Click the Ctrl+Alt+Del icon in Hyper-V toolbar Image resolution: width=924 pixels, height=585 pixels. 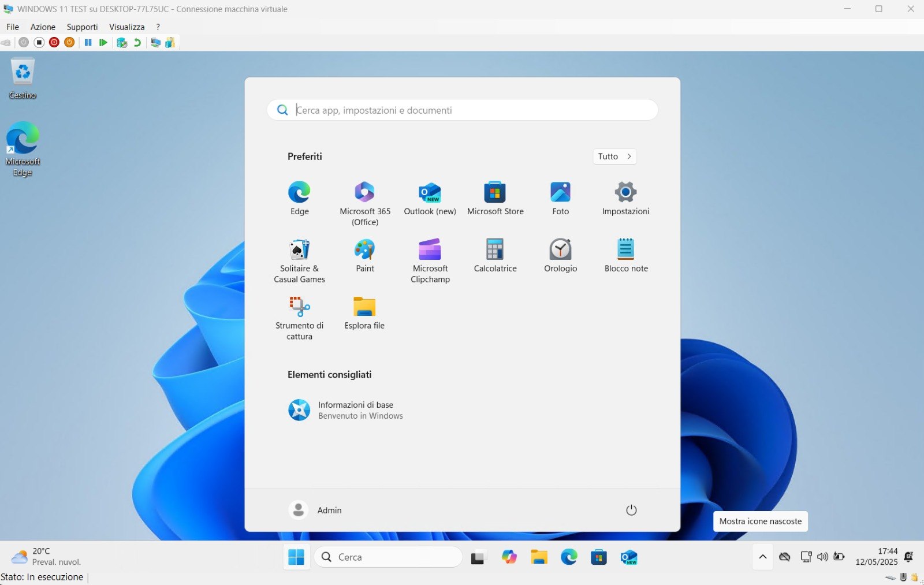tap(6, 43)
